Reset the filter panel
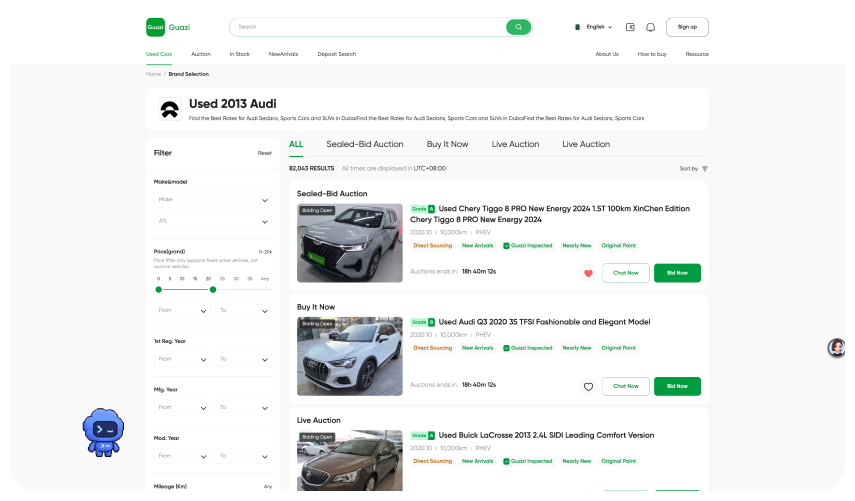Viewport: 855px width, 501px height. (x=264, y=153)
